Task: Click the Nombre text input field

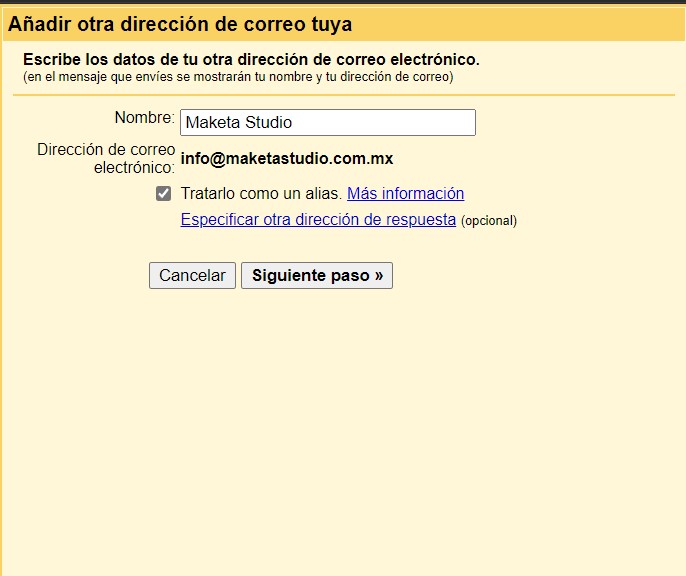Action: pos(327,123)
